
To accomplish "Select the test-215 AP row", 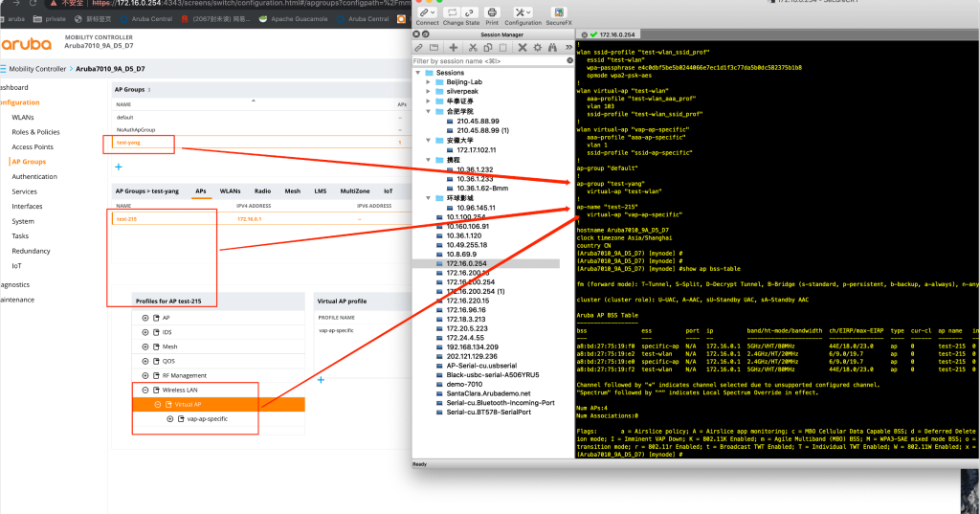I will 262,219.
